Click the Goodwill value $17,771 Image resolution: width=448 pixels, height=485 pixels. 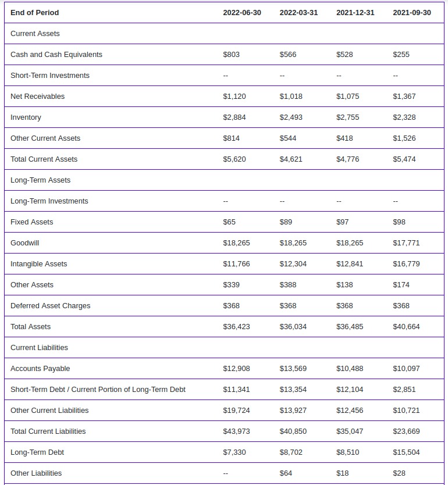[406, 243]
